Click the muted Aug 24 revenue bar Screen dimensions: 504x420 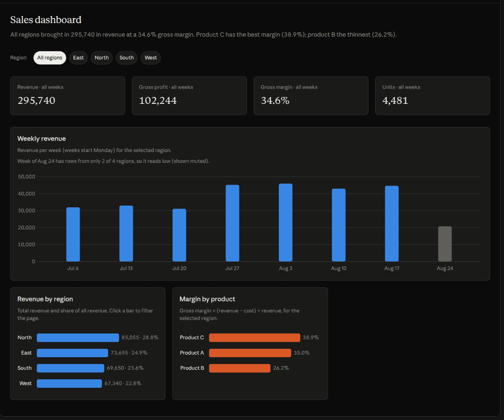click(x=445, y=244)
